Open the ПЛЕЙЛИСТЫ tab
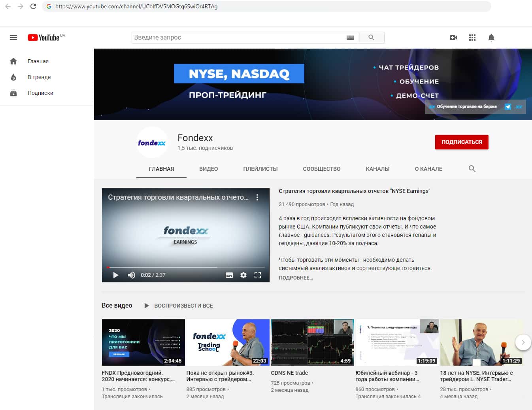This screenshot has width=532, height=410. point(260,169)
